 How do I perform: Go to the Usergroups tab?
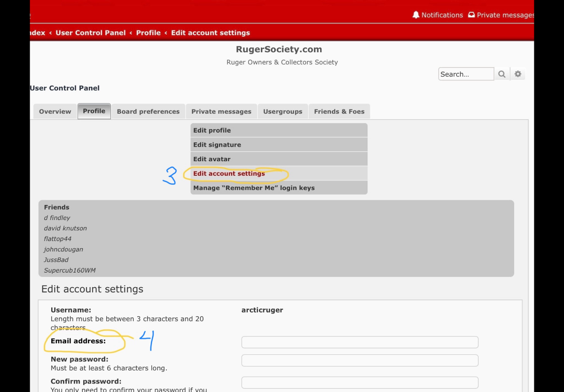pyautogui.click(x=282, y=111)
